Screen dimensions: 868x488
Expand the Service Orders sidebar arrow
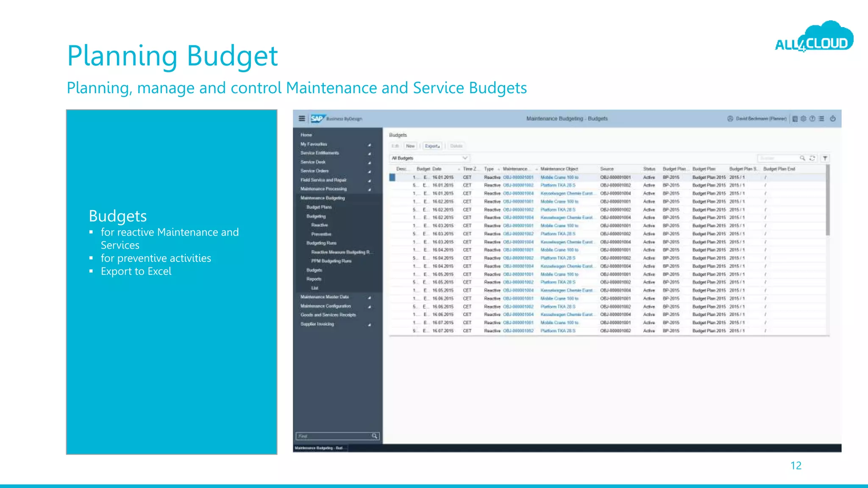[x=369, y=171]
